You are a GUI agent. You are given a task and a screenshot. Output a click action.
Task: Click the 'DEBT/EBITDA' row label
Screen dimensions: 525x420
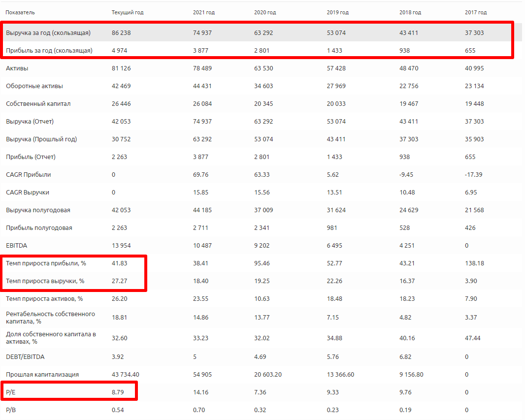(26, 357)
